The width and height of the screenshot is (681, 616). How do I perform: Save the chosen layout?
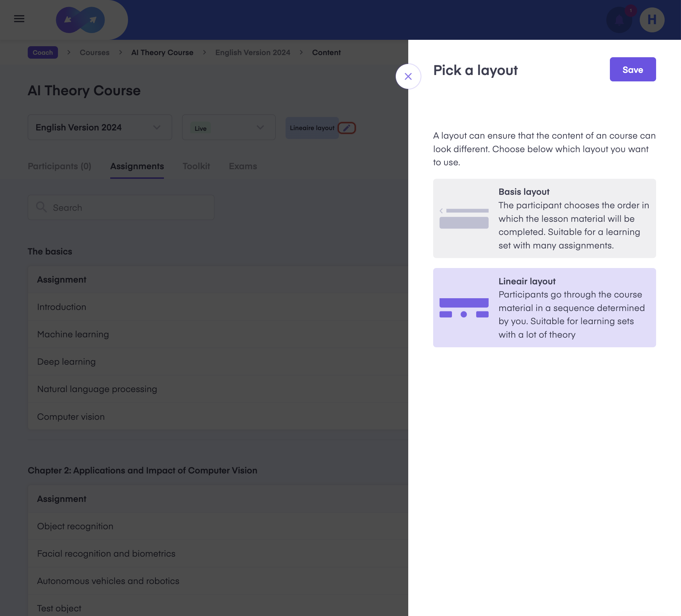click(633, 69)
